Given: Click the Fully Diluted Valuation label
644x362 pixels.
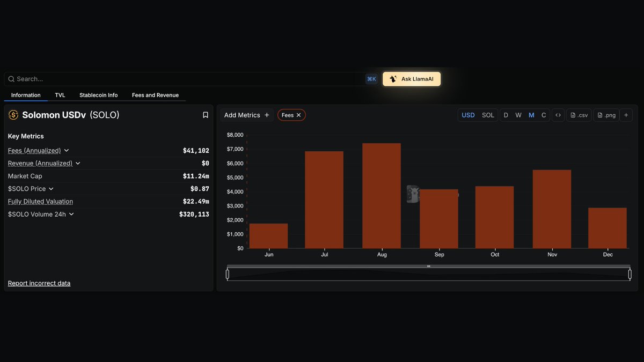Looking at the screenshot, I should (40, 202).
